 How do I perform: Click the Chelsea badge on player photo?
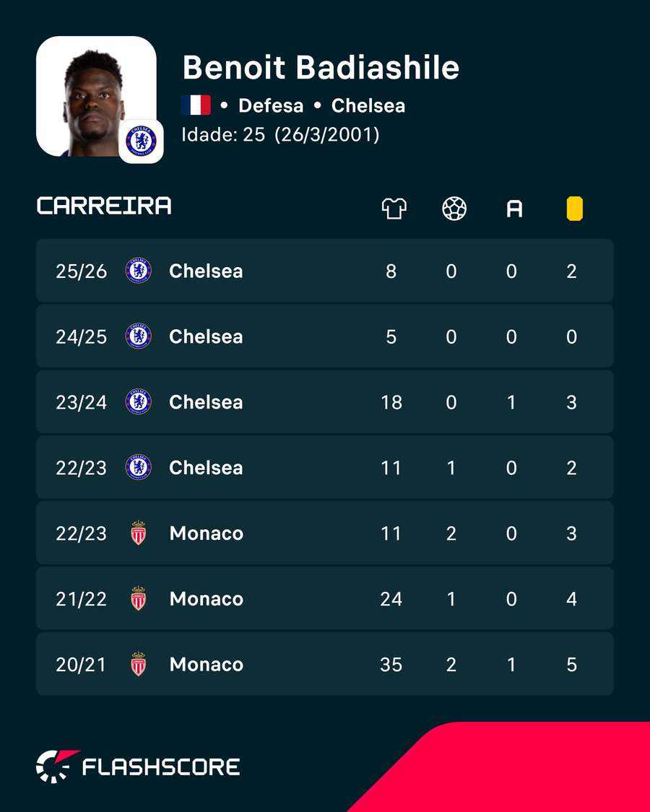141,141
